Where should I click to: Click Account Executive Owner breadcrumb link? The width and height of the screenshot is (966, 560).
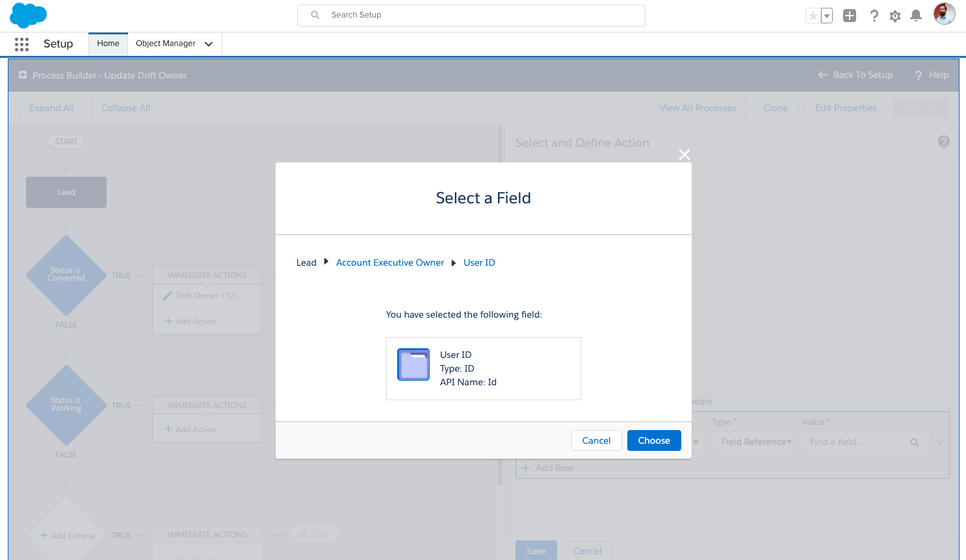(x=390, y=262)
